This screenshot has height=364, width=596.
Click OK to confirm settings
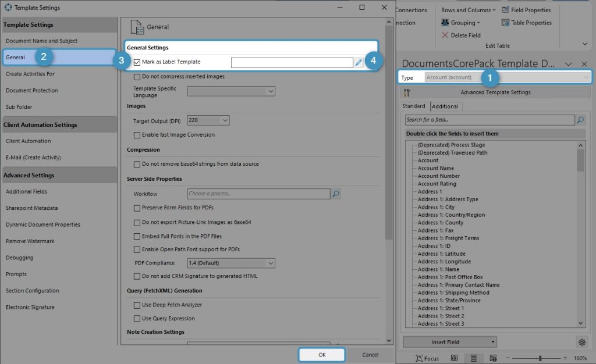pos(322,355)
